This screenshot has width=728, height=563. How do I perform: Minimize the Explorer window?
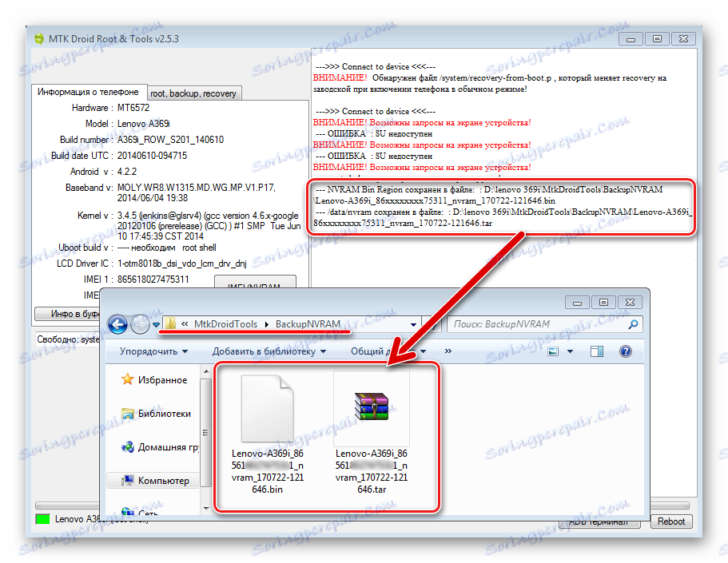[577, 303]
